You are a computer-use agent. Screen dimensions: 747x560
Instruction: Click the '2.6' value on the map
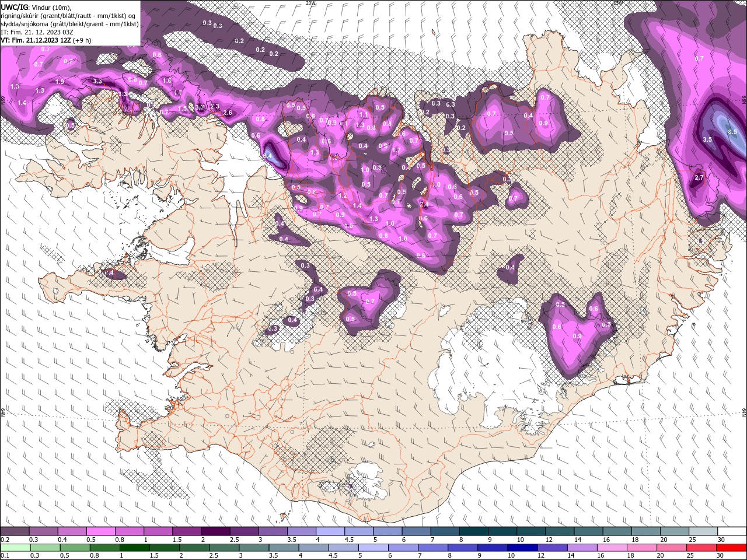tap(228, 113)
